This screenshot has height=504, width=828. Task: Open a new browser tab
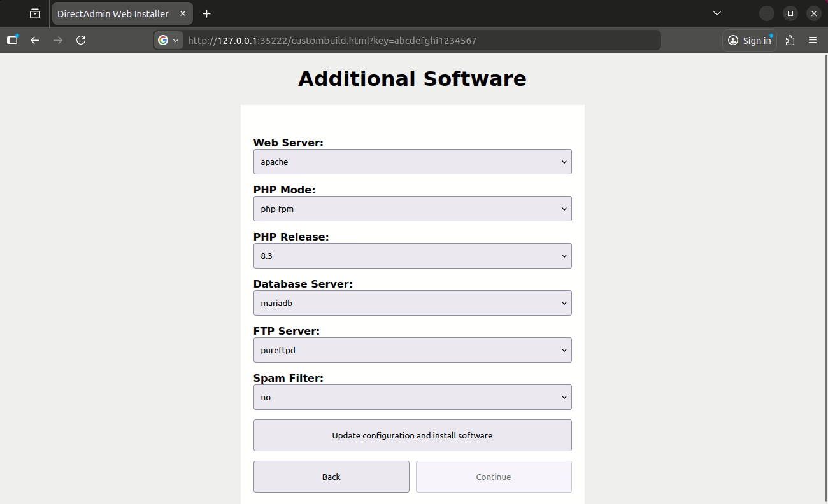pyautogui.click(x=206, y=13)
